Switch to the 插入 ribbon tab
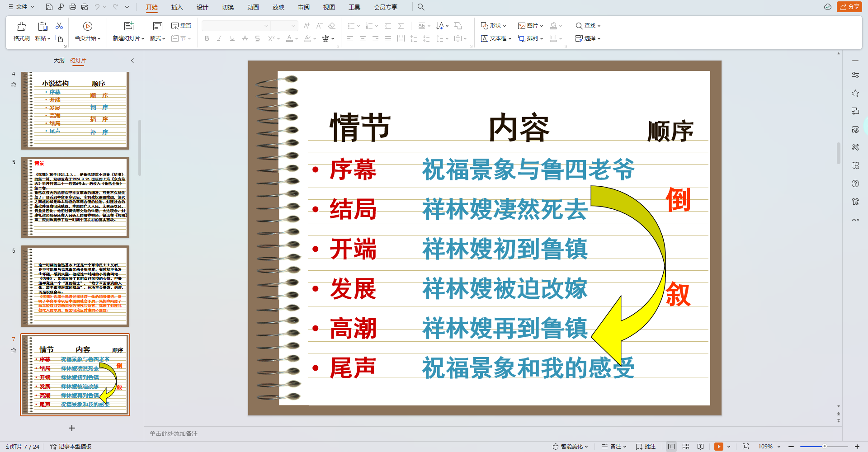 click(x=177, y=7)
